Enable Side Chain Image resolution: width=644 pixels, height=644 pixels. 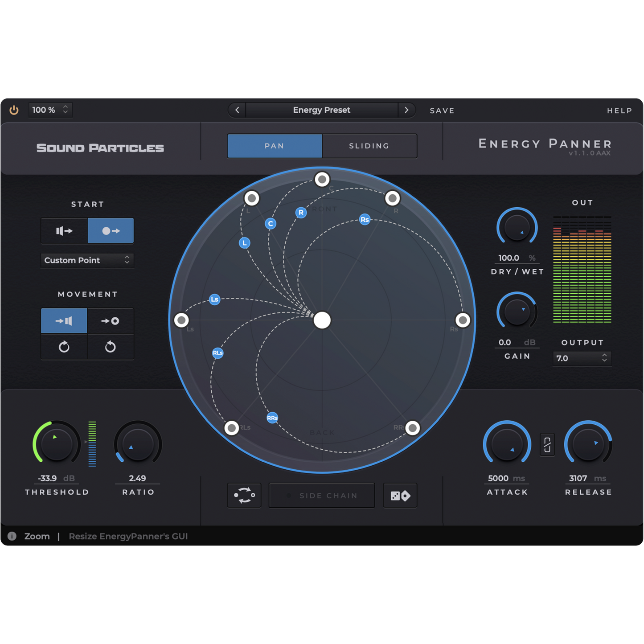click(321, 495)
